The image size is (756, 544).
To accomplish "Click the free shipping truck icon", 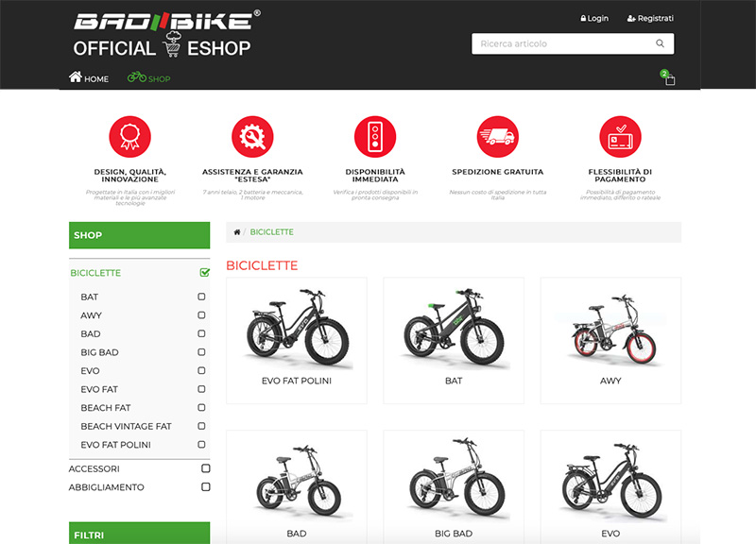I will 498,138.
